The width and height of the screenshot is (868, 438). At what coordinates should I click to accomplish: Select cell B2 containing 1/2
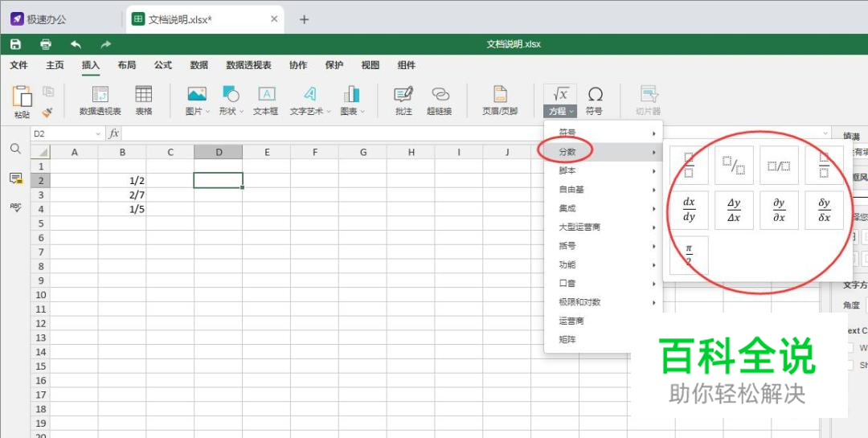pyautogui.click(x=122, y=181)
